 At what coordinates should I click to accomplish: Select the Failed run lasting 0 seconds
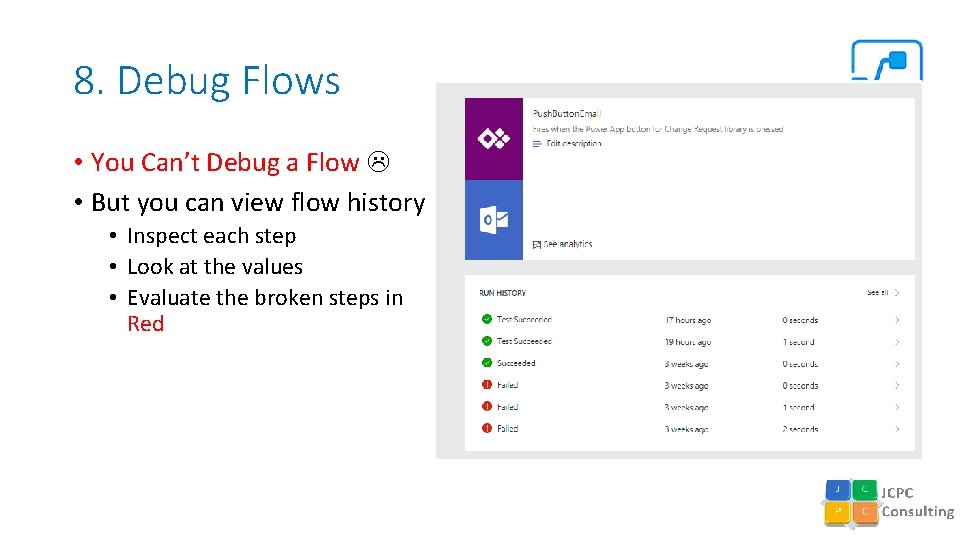coord(508,385)
